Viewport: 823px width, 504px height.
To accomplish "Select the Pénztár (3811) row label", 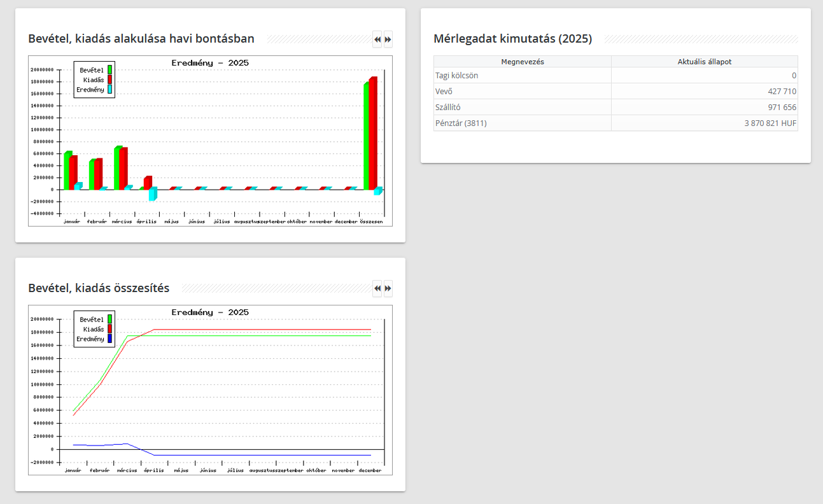I will coord(461,123).
